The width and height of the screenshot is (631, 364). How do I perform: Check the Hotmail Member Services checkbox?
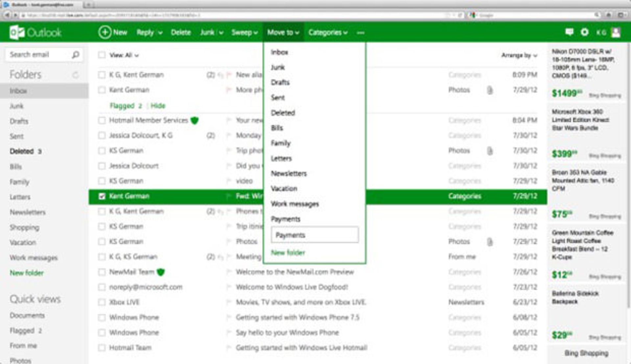(102, 120)
